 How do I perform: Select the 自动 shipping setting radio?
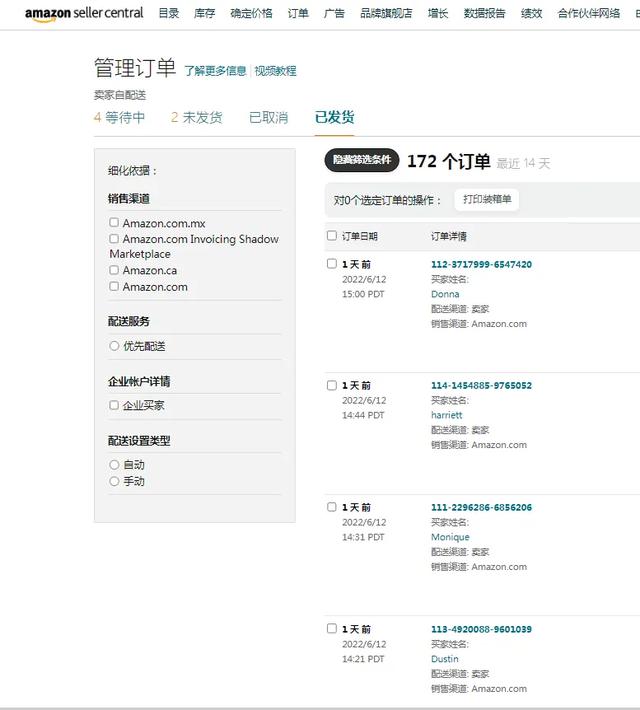click(x=114, y=465)
